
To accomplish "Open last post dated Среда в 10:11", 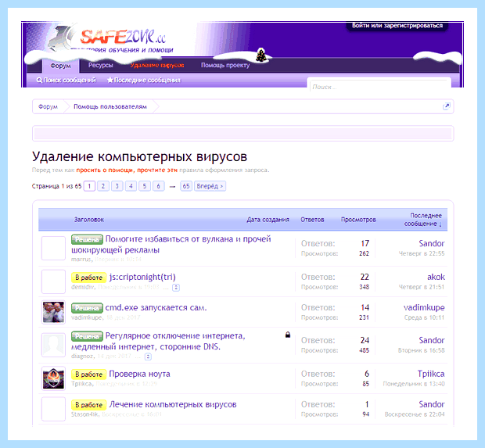I will 424,317.
